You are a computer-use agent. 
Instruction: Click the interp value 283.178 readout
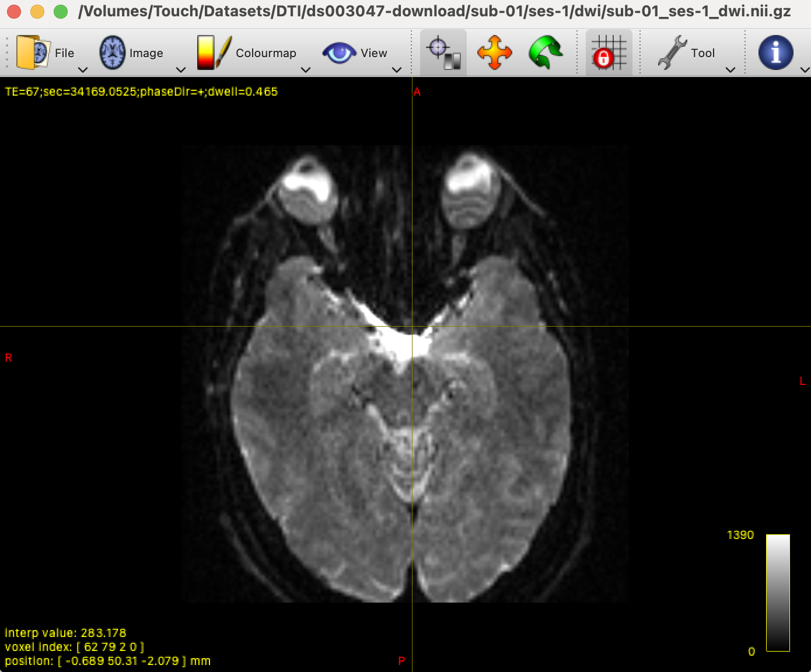click(x=65, y=633)
